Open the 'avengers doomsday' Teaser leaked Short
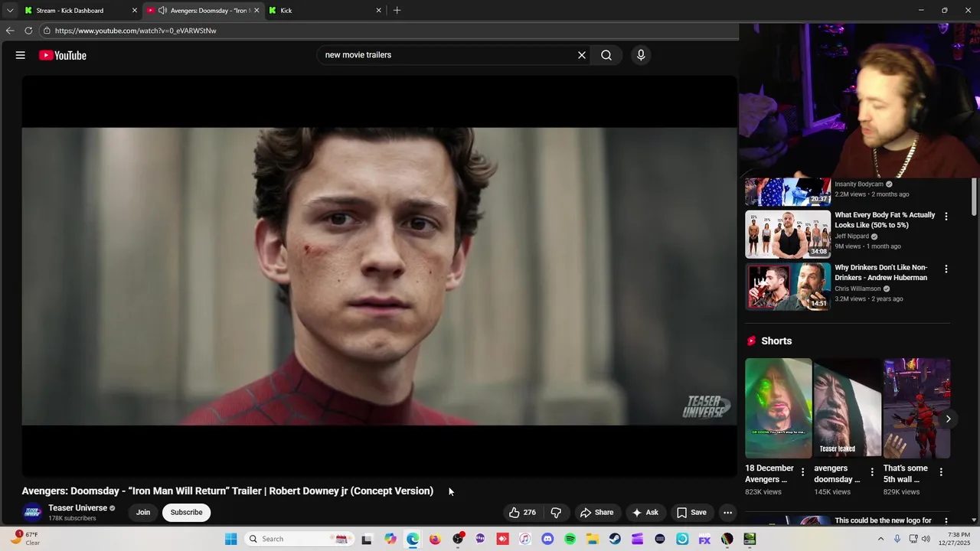This screenshot has width=980, height=551. pos(848,408)
